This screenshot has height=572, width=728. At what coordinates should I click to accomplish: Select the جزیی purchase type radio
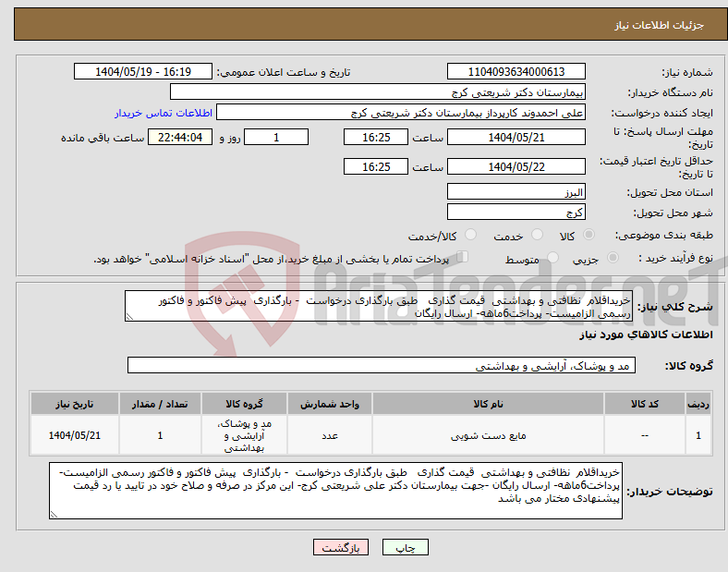[x=613, y=258]
